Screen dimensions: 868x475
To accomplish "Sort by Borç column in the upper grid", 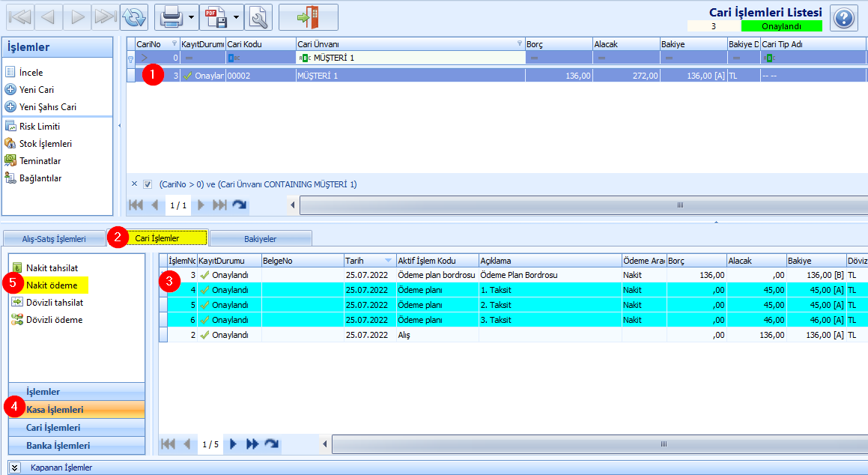I will [x=559, y=44].
